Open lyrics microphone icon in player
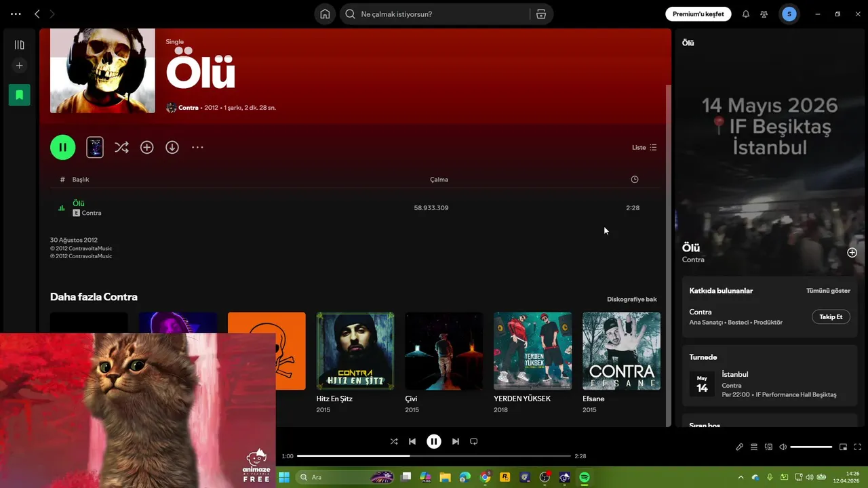 (x=740, y=447)
